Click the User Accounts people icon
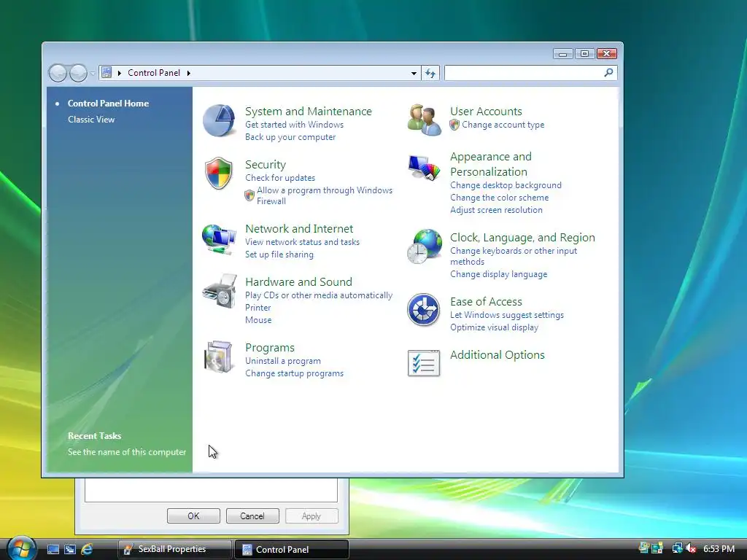Image resolution: width=747 pixels, height=560 pixels. (x=424, y=120)
